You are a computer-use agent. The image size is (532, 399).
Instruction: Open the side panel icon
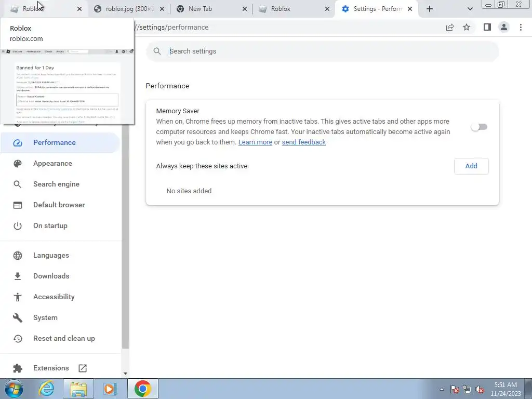coord(487,27)
